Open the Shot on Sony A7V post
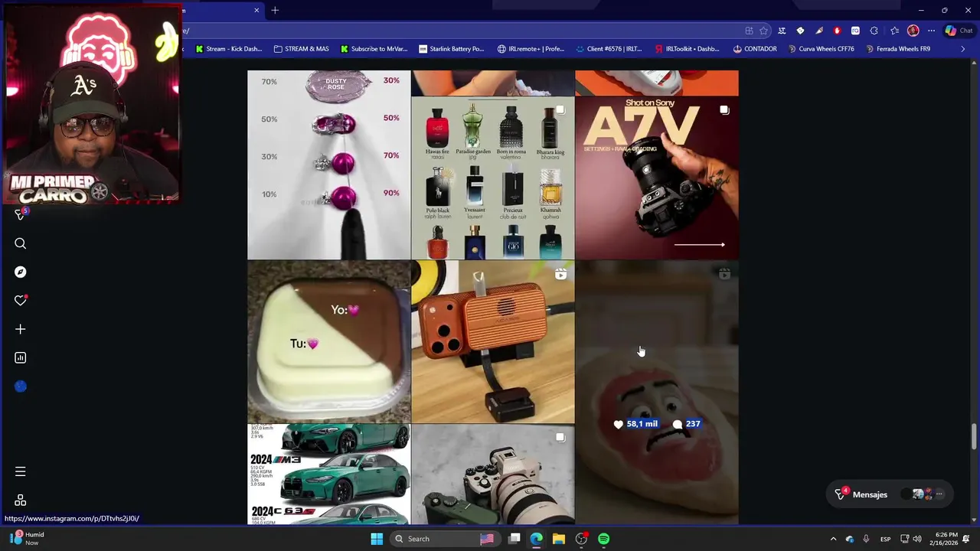Screen dimensions: 980x551 coord(656,178)
